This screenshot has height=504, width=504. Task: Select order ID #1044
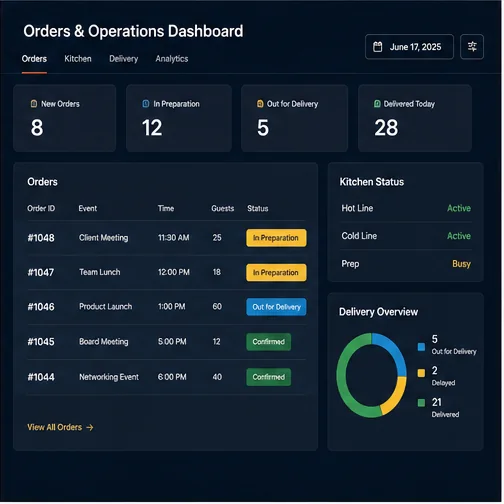[41, 378]
